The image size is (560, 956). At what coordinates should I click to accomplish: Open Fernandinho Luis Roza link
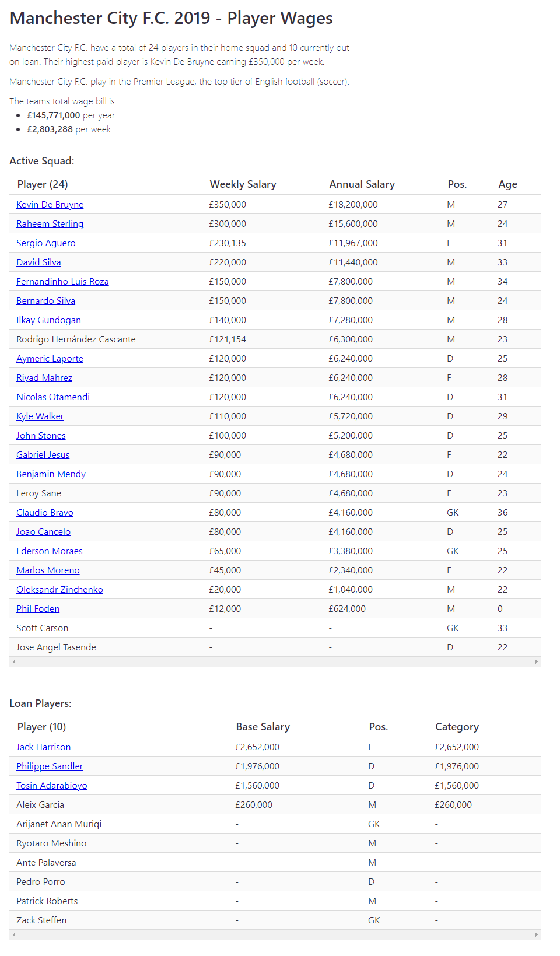point(62,282)
